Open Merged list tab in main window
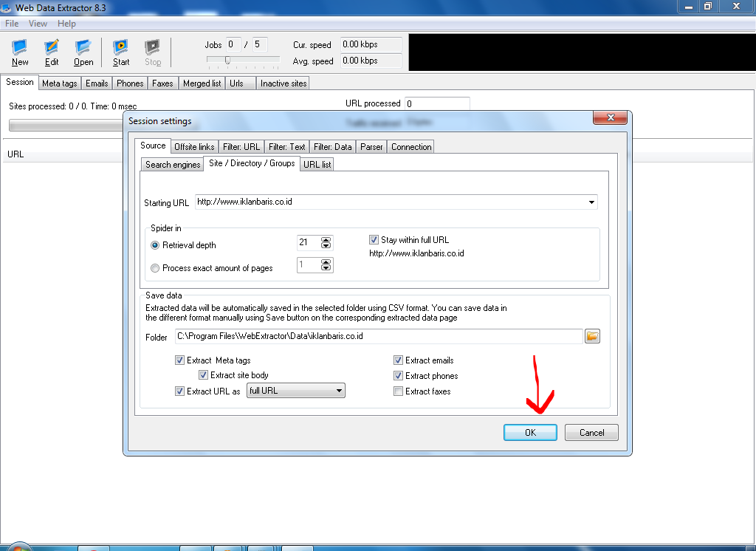Screen dimensions: 756x551 (202, 83)
